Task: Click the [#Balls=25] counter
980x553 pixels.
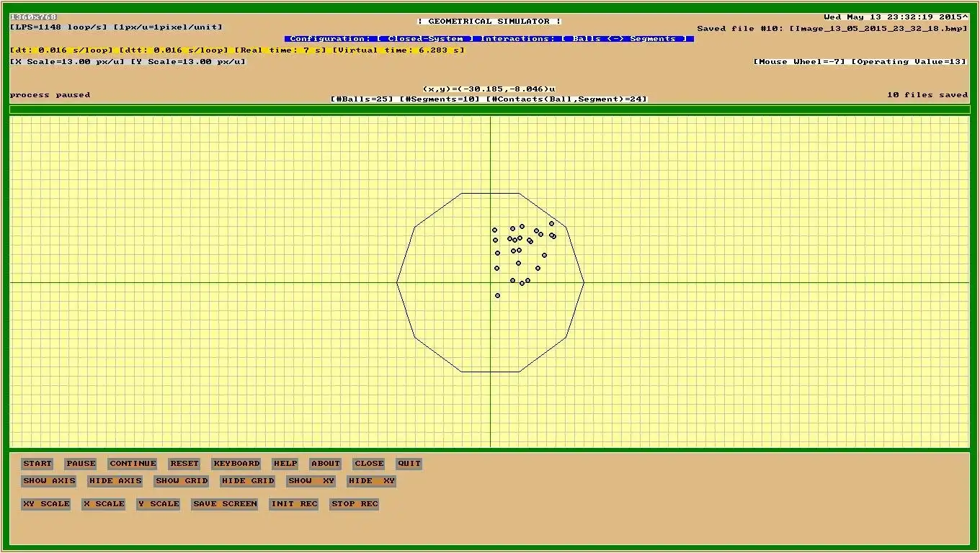Action: (362, 99)
